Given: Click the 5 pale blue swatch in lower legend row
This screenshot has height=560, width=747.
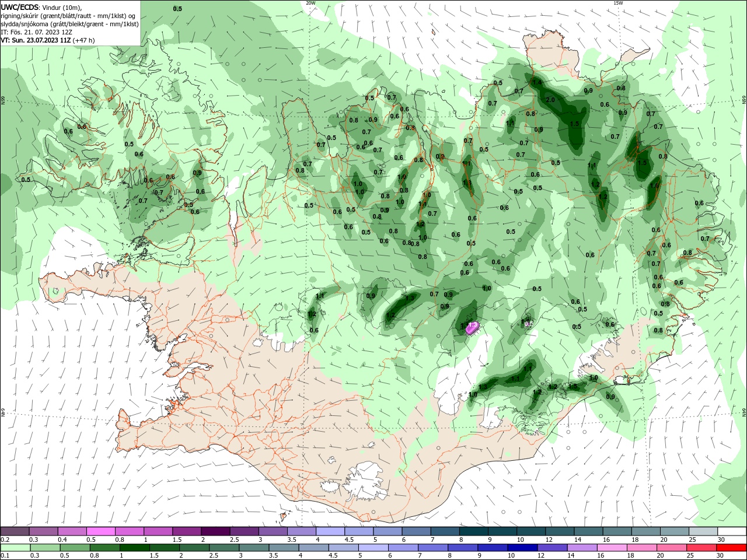Looking at the screenshot, I should point(373,548).
